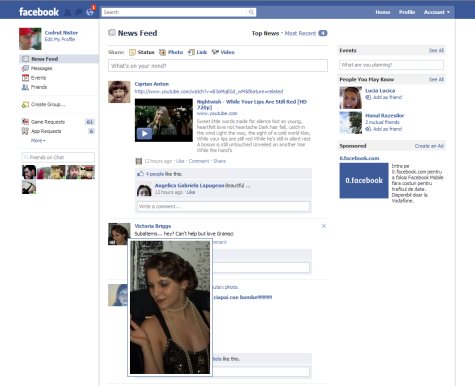This screenshot has height=386, width=475.
Task: Switch to Most Recent feed
Action: tap(300, 33)
